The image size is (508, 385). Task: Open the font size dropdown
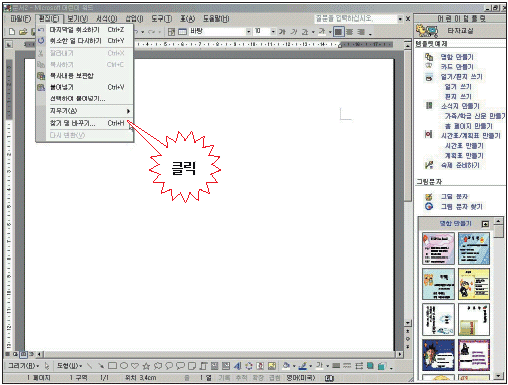pos(273,32)
